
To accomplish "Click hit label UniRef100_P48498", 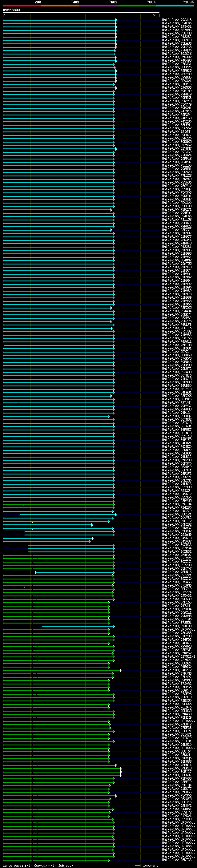I will coord(177,61).
